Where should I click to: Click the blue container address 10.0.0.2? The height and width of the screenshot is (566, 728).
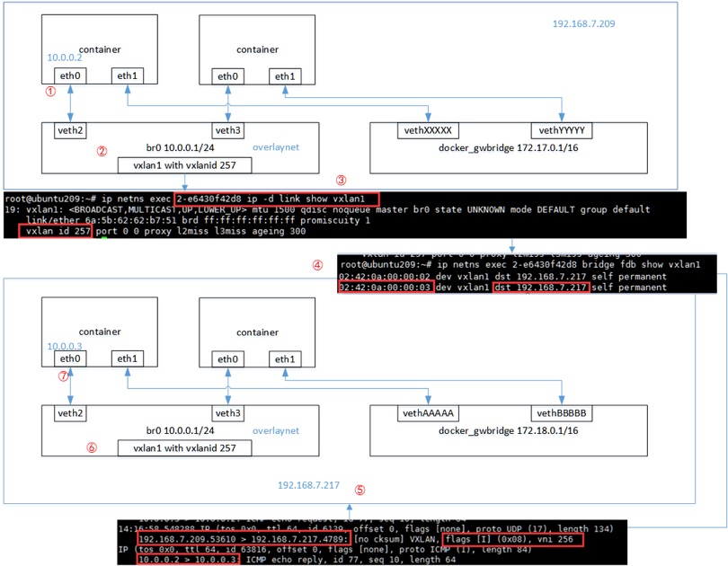[64, 57]
